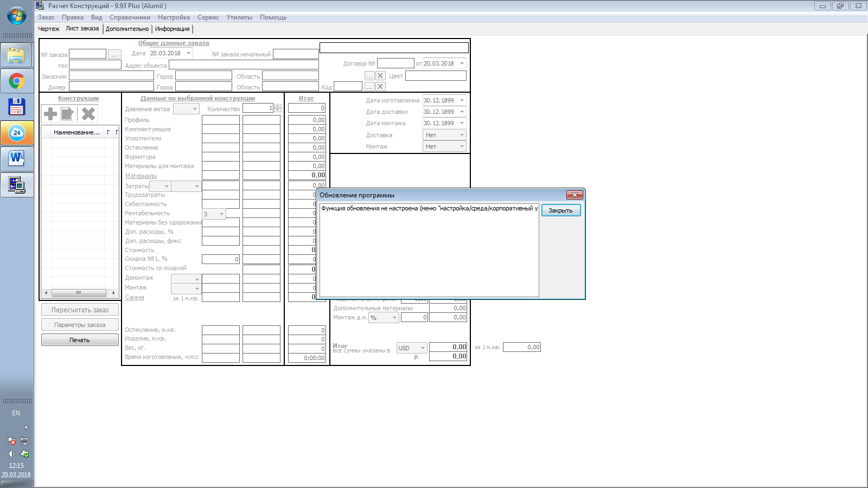The image size is (868, 488).
Task: Open the Сервис menu
Action: click(208, 17)
